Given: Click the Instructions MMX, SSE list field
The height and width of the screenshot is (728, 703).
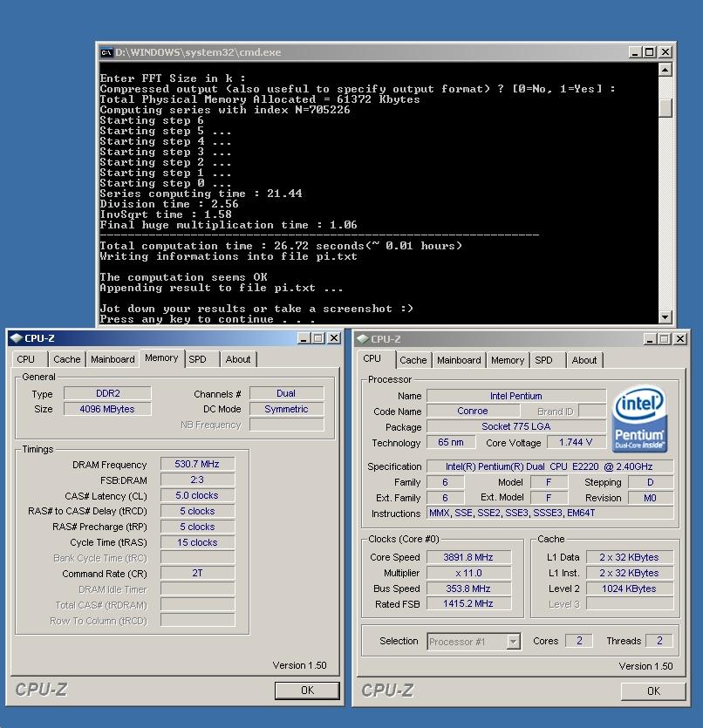Looking at the screenshot, I should coord(549,513).
